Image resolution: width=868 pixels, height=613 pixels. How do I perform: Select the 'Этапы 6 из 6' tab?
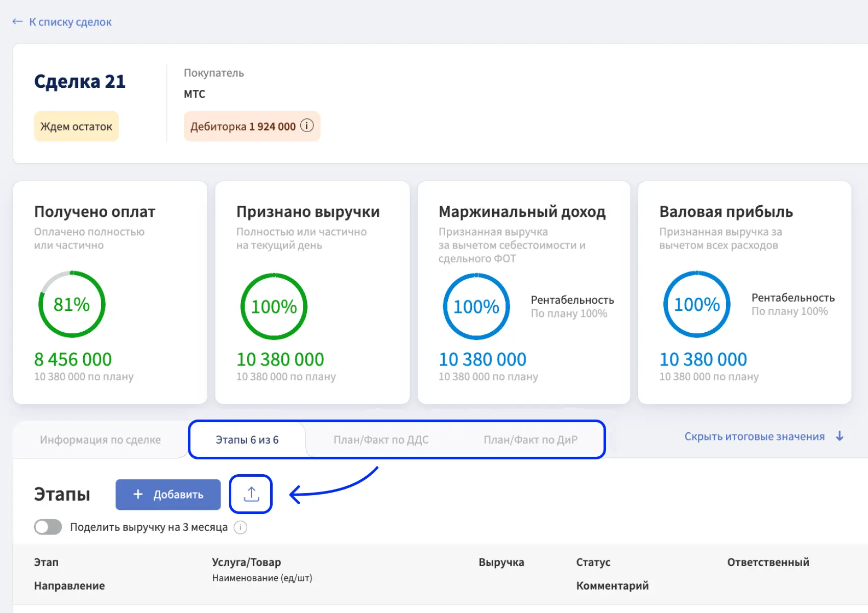click(247, 439)
